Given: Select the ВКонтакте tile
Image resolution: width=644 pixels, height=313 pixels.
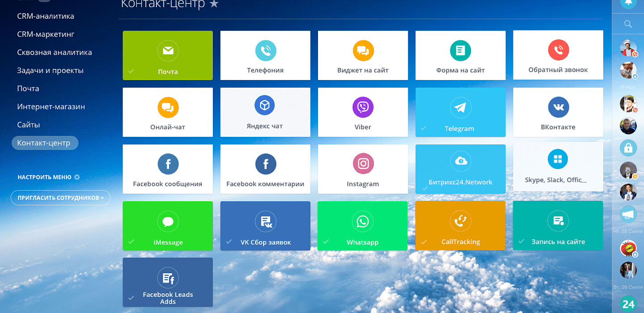Looking at the screenshot, I should 558,112.
